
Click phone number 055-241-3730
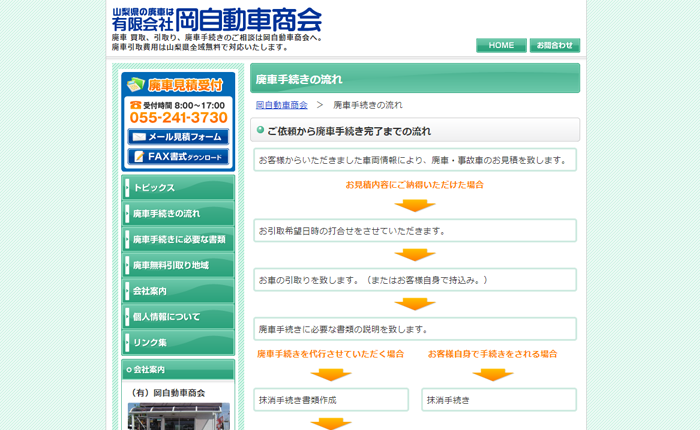[x=179, y=117]
